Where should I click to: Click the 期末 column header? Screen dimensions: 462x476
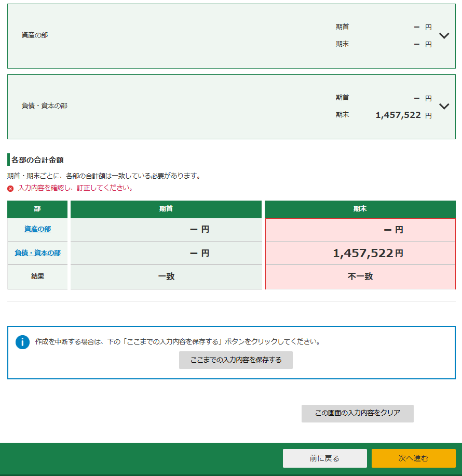(360, 209)
